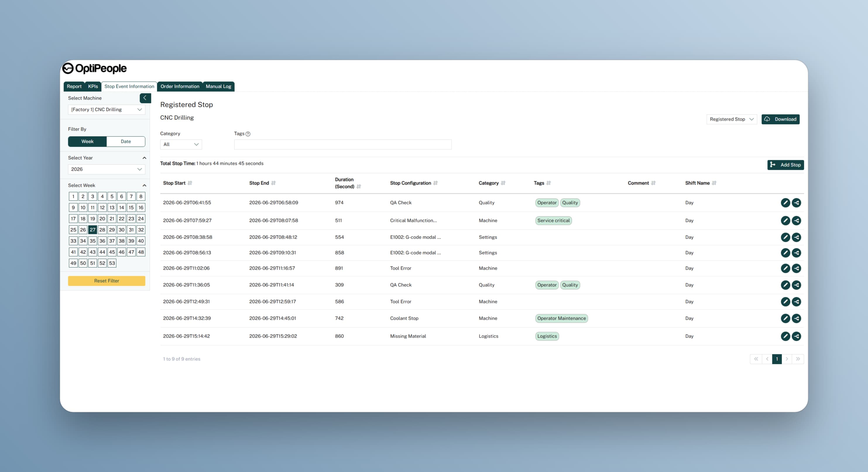The height and width of the screenshot is (472, 868).
Task: Click the Add Stop button
Action: pos(785,165)
